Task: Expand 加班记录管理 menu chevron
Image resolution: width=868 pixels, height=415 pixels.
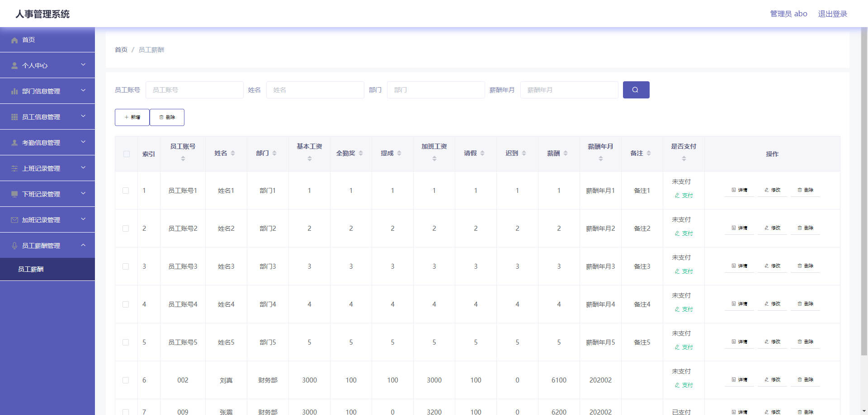Action: pyautogui.click(x=83, y=219)
